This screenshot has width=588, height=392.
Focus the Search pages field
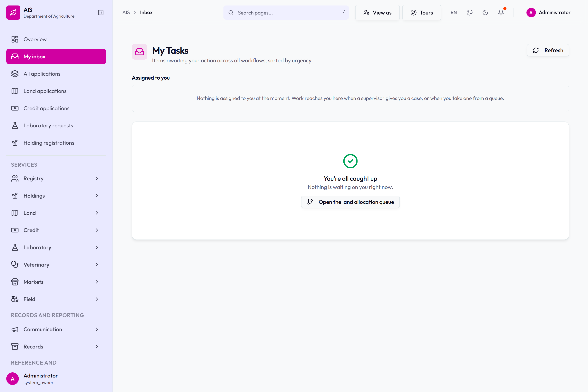(x=286, y=13)
